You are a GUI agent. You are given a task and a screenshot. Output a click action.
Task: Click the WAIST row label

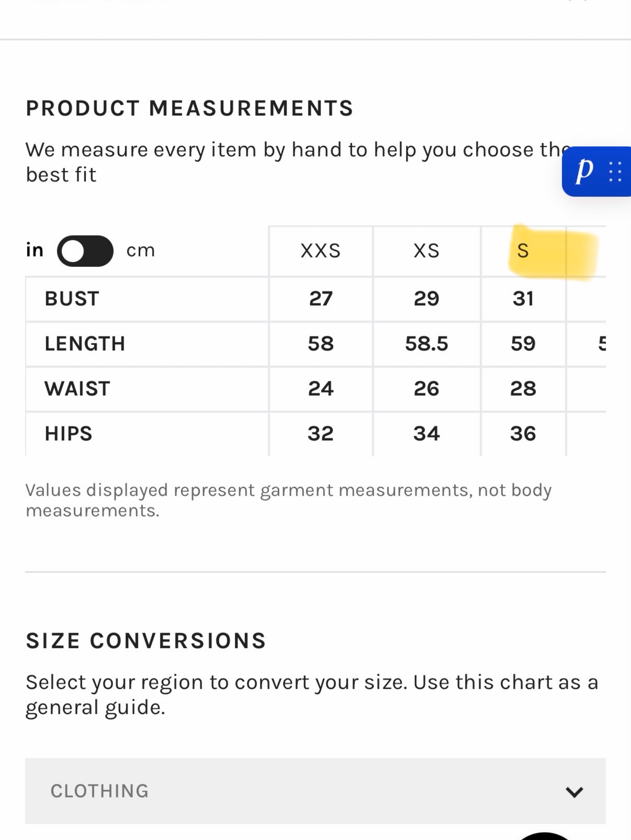77,389
